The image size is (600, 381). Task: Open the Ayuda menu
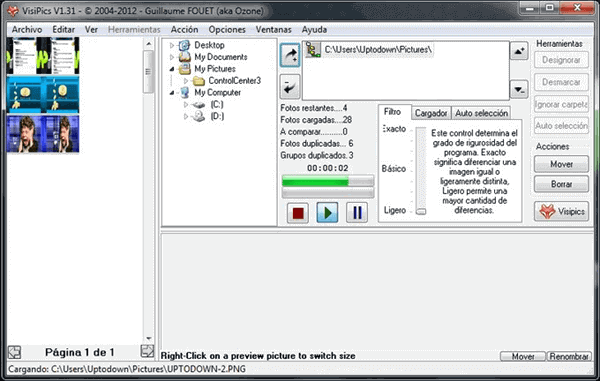(x=314, y=29)
